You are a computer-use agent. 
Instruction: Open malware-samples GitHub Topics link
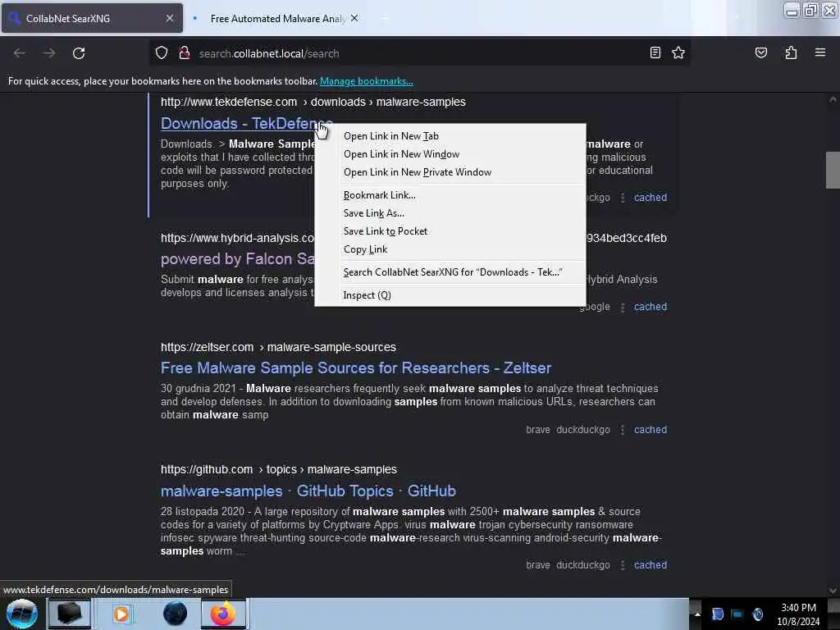coord(308,491)
